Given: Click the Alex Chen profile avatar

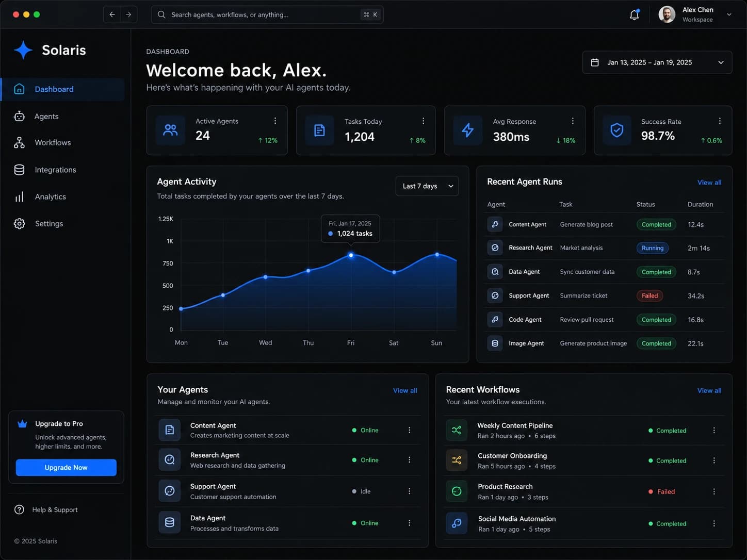Looking at the screenshot, I should (x=667, y=14).
